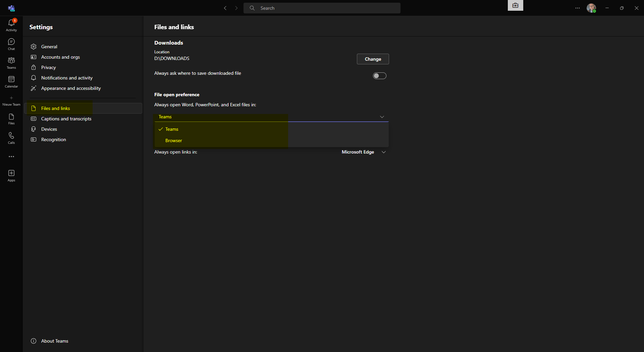Open the Apps panel
The height and width of the screenshot is (352, 644).
(x=11, y=175)
